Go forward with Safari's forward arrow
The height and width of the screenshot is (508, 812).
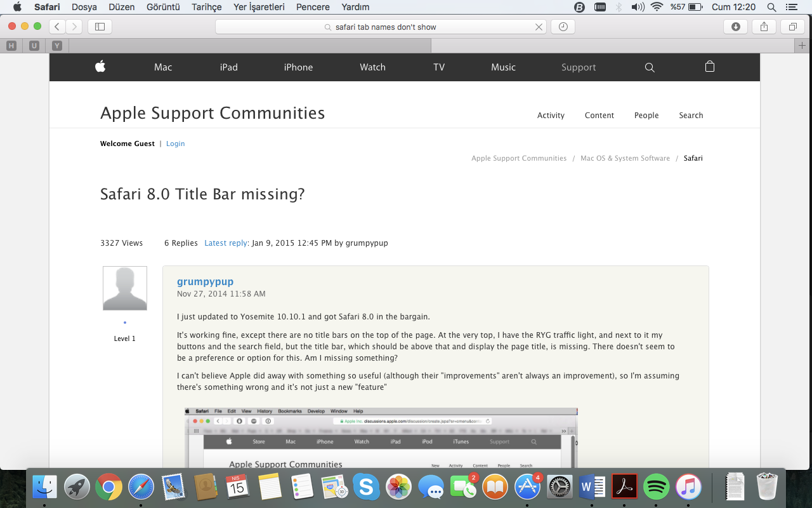tap(74, 27)
